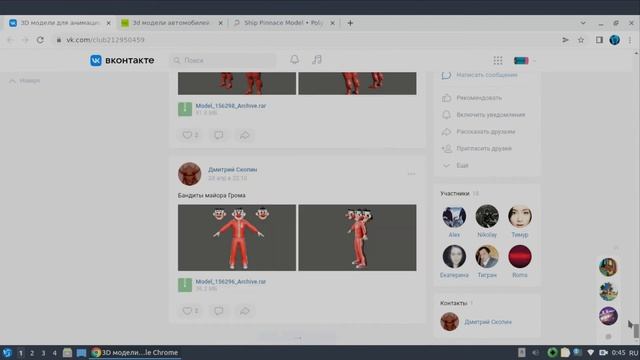
Task: Download Model_156298_Archive.rar
Action: pyautogui.click(x=231, y=106)
